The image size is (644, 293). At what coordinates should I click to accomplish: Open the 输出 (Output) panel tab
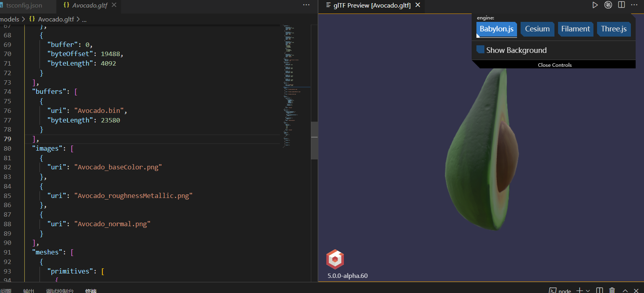[29, 291]
